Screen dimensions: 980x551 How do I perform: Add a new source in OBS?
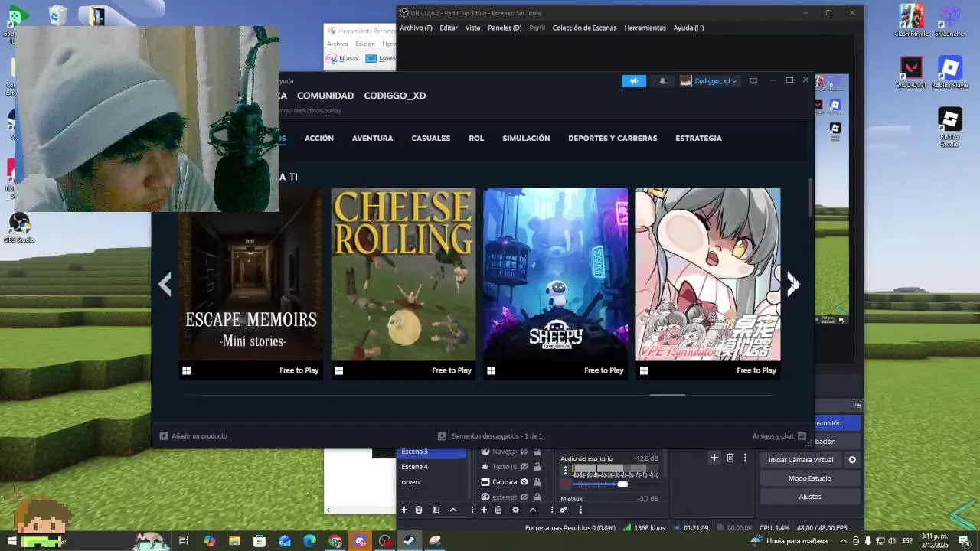[484, 510]
